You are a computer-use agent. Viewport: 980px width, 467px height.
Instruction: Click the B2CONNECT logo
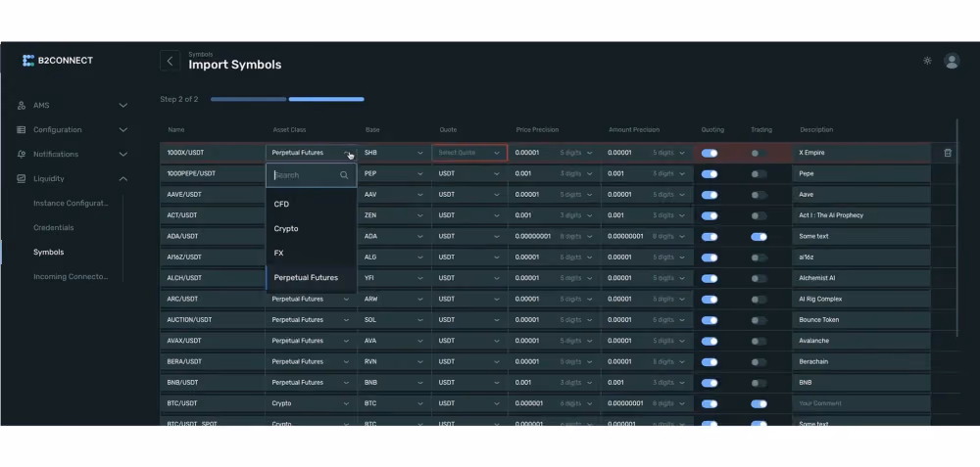coord(58,61)
